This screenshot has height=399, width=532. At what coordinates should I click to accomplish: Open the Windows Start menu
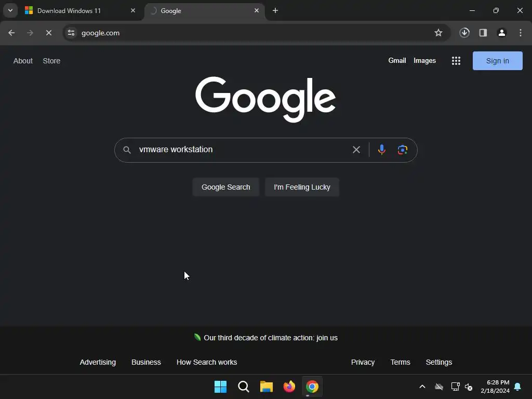click(x=220, y=387)
